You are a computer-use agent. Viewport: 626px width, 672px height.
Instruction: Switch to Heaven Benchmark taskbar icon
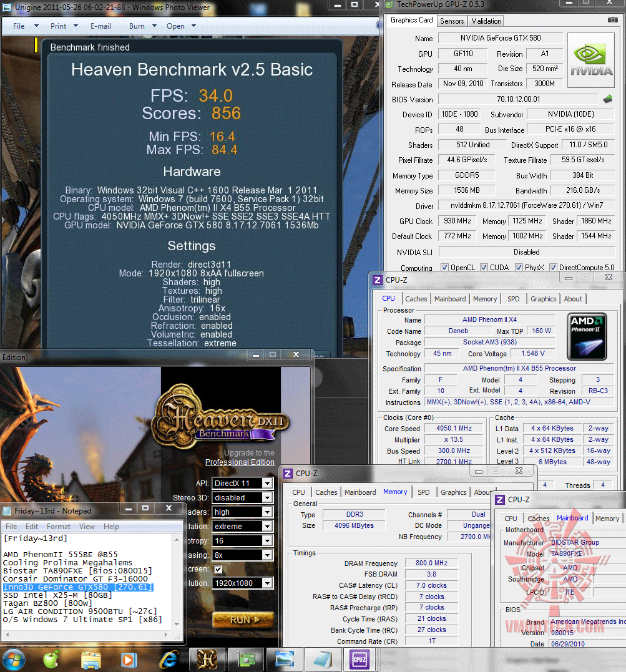tap(208, 659)
